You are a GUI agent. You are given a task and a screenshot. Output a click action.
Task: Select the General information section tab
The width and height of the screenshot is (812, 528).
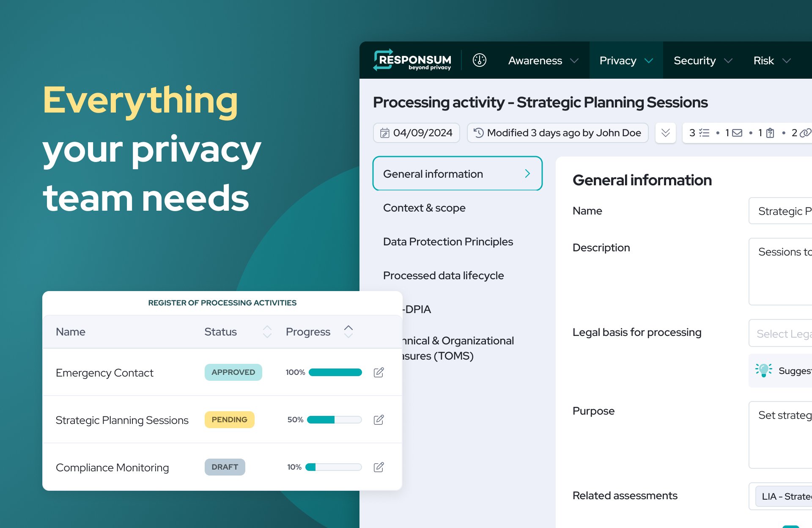coord(457,174)
